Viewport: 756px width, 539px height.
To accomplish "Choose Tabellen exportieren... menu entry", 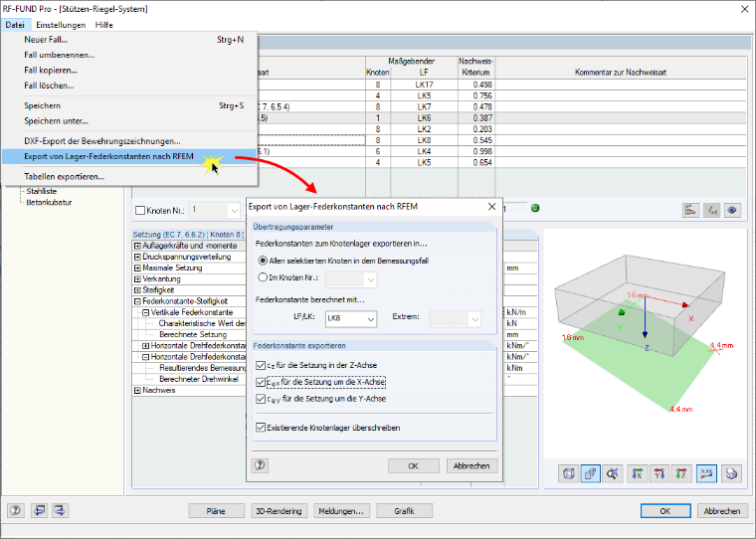I will click(x=129, y=177).
